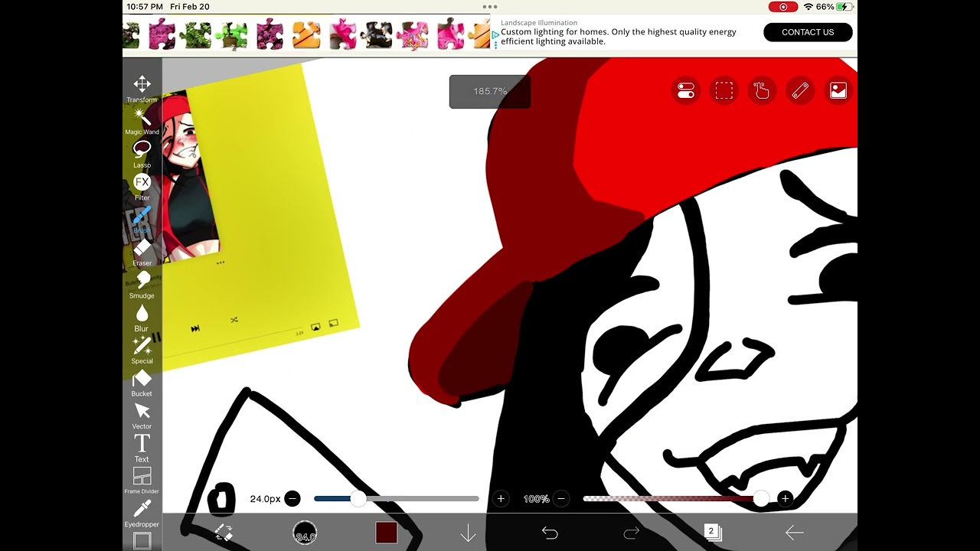The height and width of the screenshot is (551, 980).
Task: Toggle the quick settings switch icon
Action: pos(685,91)
